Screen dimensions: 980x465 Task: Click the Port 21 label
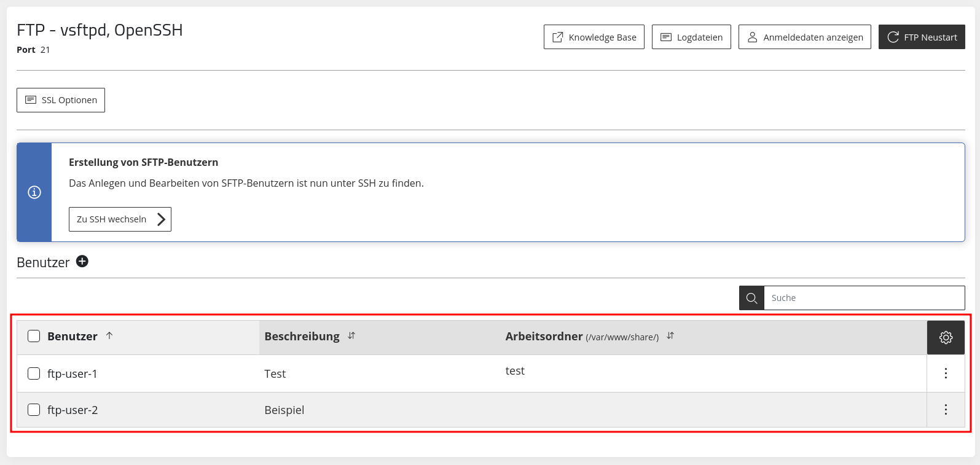(33, 50)
